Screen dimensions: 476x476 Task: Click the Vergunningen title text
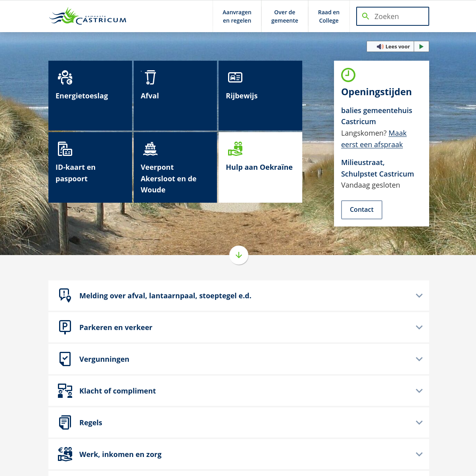click(x=104, y=359)
